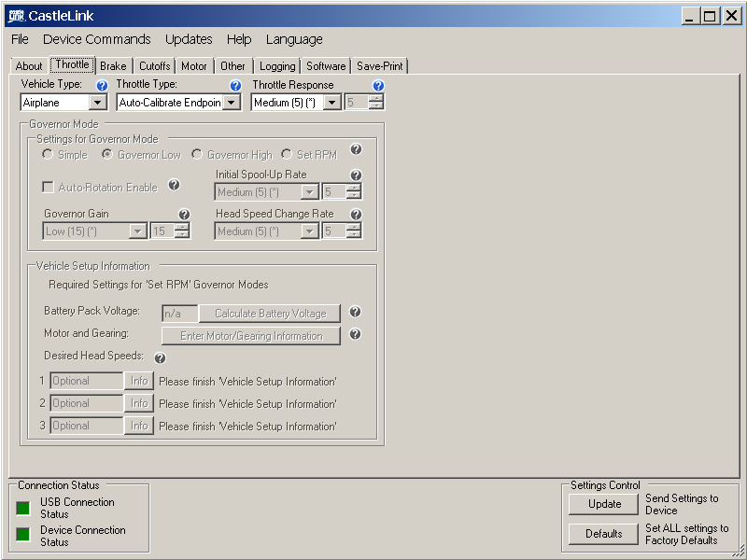Expand the Throttle Type dropdown

(232, 103)
